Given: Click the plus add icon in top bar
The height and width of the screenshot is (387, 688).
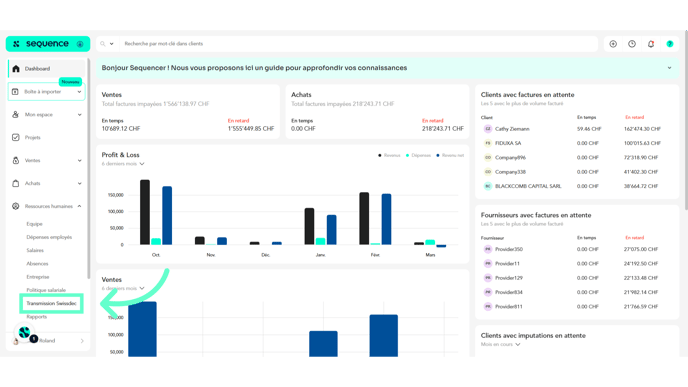Looking at the screenshot, I should click(613, 44).
